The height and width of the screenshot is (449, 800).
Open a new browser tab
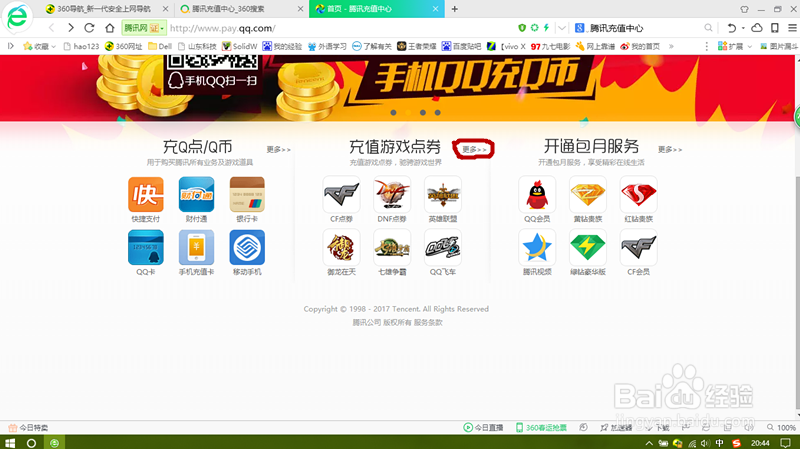455,9
